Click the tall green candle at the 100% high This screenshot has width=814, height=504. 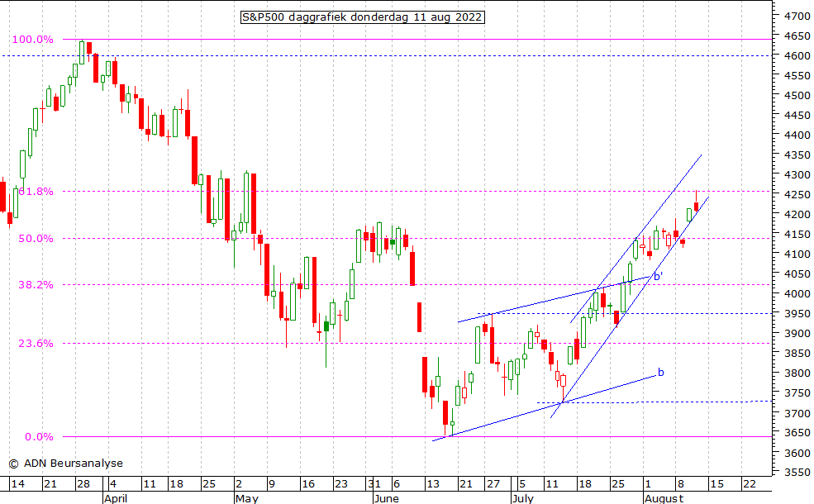pos(82,52)
